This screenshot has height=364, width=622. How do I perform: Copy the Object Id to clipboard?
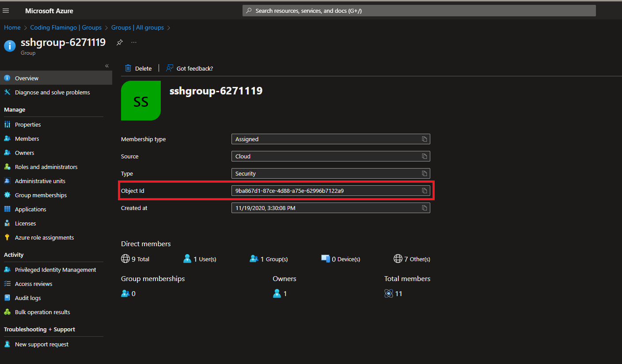[x=424, y=191]
